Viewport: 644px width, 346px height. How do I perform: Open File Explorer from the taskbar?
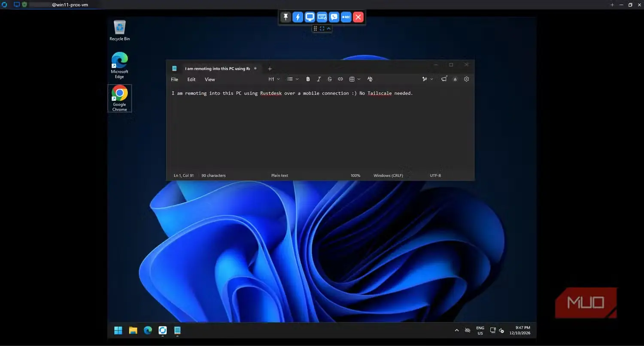(x=133, y=330)
